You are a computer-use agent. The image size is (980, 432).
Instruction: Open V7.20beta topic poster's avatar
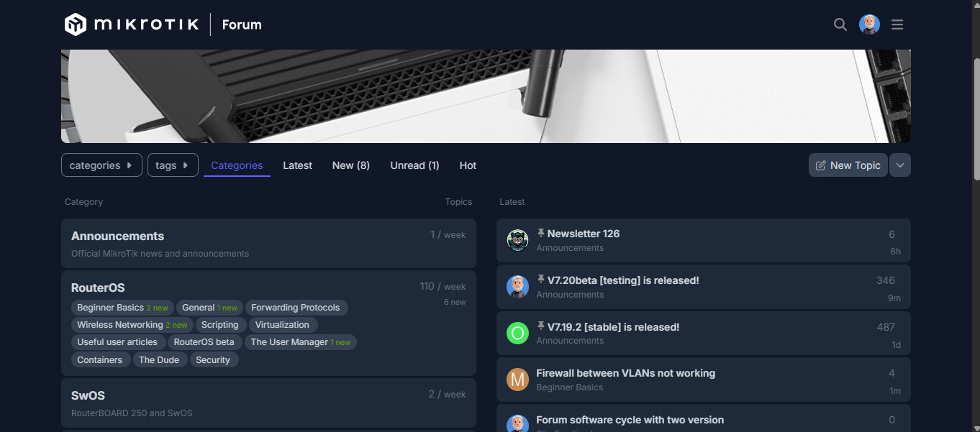coord(518,287)
